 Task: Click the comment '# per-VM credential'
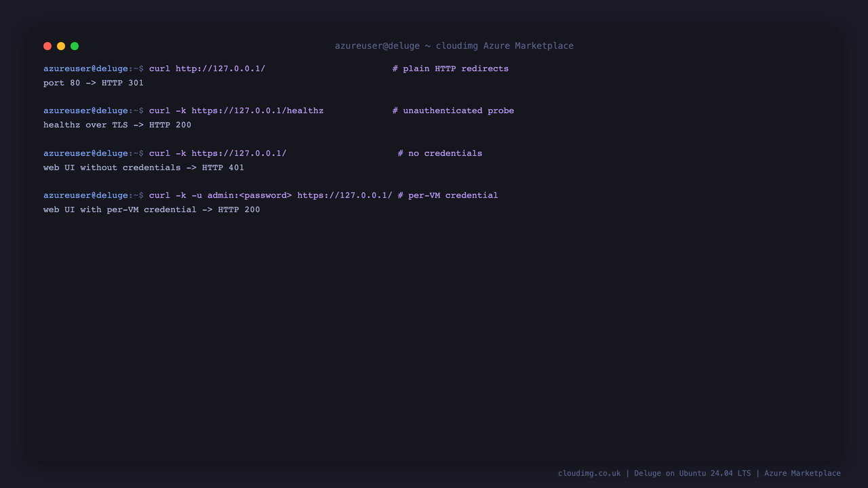point(448,195)
